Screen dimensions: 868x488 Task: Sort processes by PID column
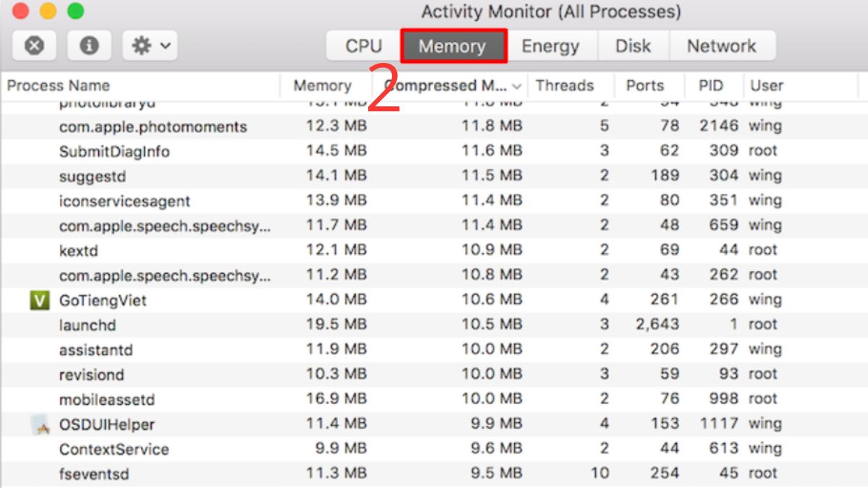[710, 85]
